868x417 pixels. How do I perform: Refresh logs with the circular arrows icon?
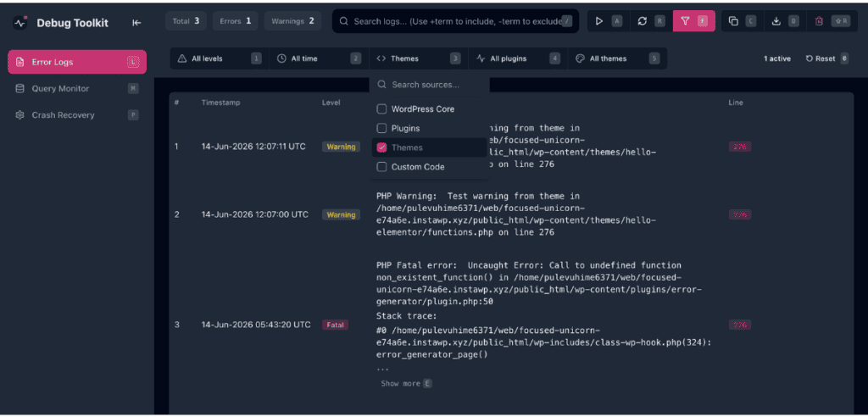[643, 21]
